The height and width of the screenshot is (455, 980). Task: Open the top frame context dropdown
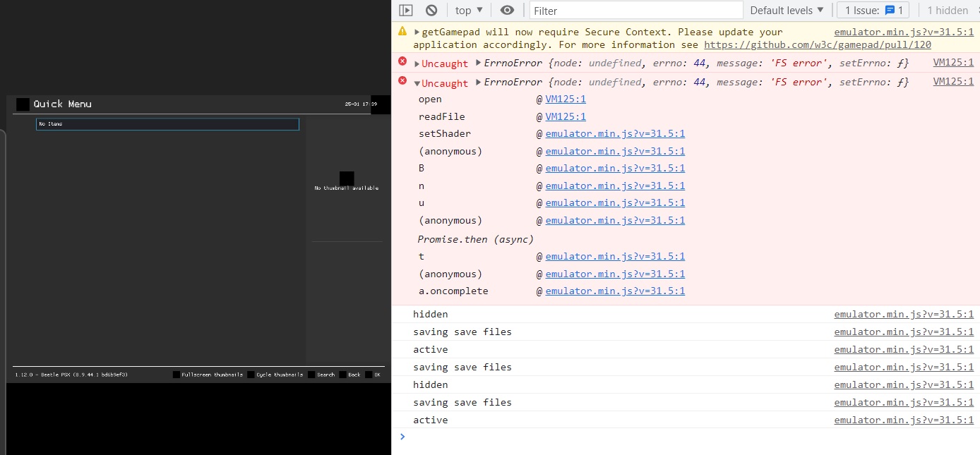click(x=468, y=10)
